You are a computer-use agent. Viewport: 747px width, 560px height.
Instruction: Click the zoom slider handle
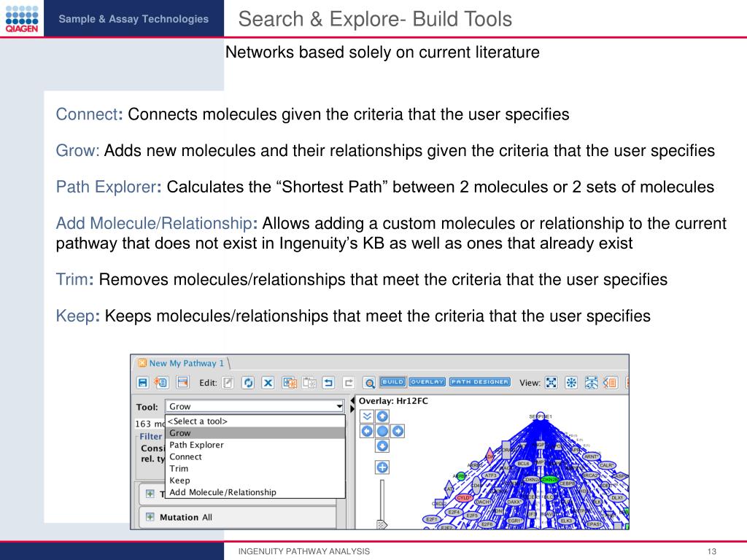click(382, 524)
